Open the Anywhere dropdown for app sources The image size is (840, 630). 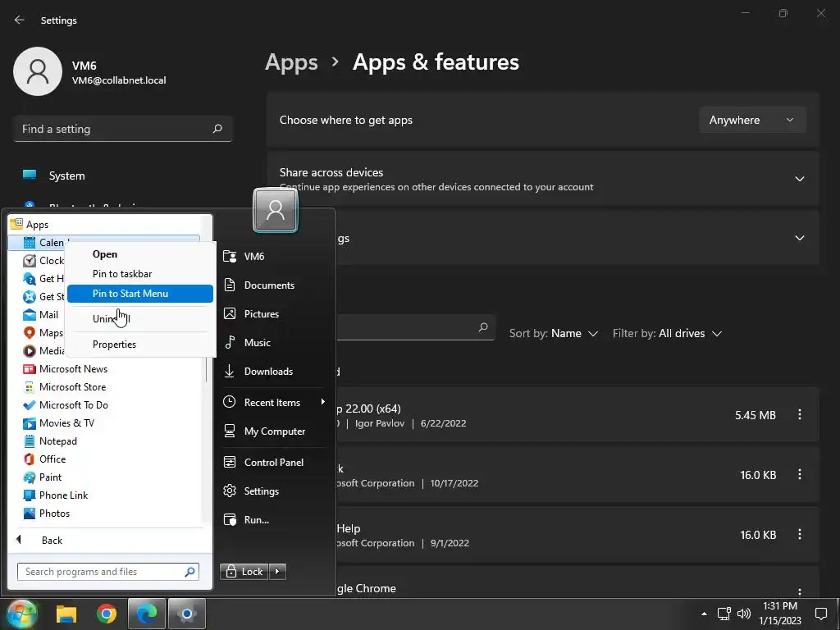752,120
